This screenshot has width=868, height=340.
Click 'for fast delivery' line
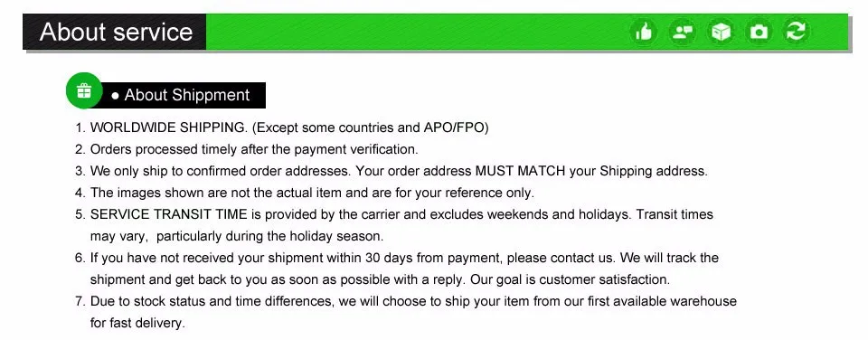click(x=137, y=323)
